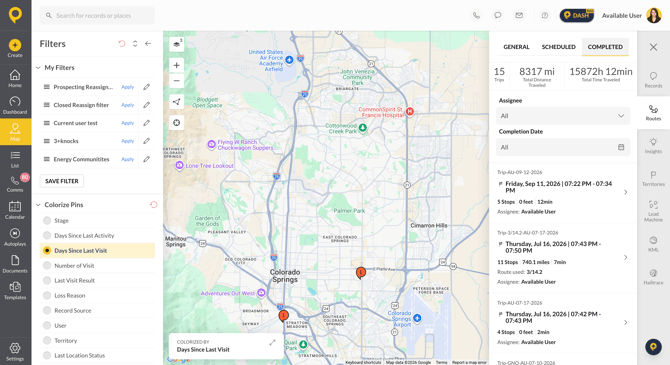Click the phone icon in top bar

click(x=476, y=15)
